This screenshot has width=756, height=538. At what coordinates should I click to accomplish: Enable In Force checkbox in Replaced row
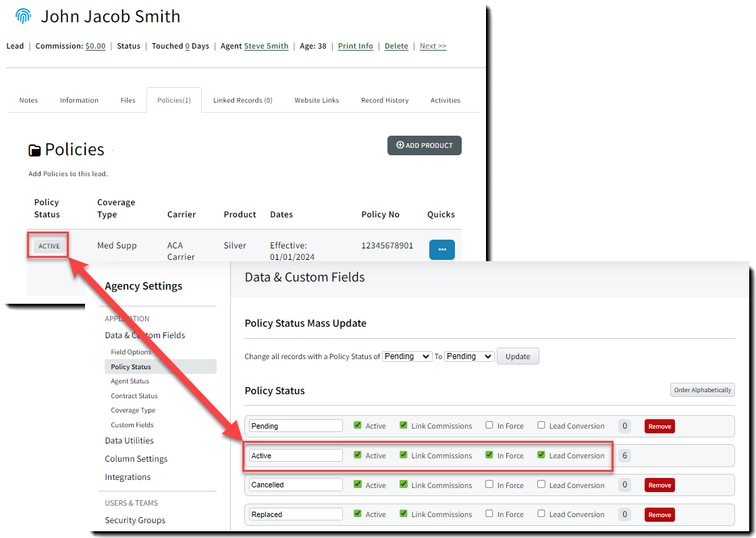click(489, 514)
